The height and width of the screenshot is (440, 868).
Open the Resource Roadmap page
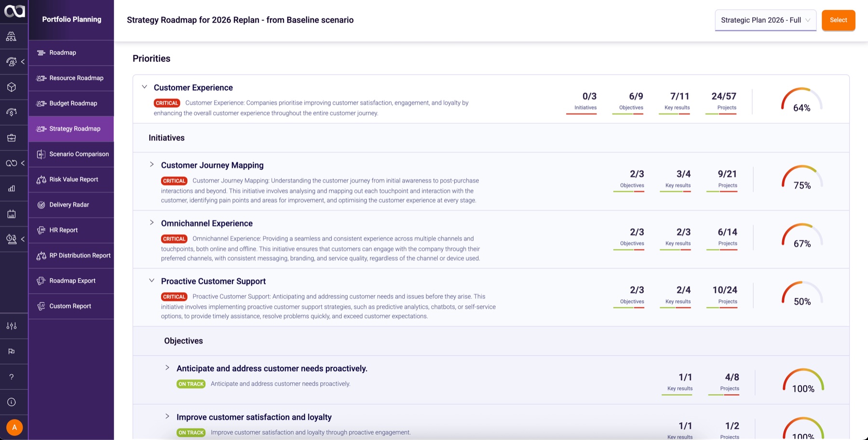(71, 78)
